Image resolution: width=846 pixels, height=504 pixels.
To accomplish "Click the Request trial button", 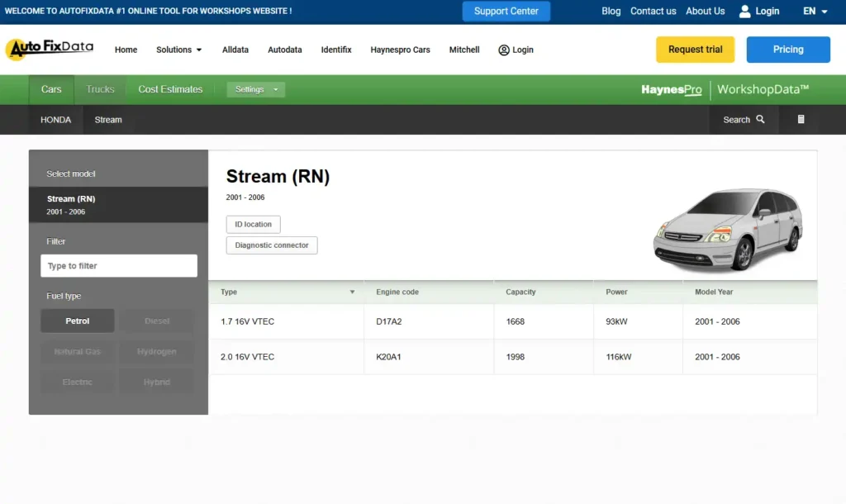I will 695,50.
